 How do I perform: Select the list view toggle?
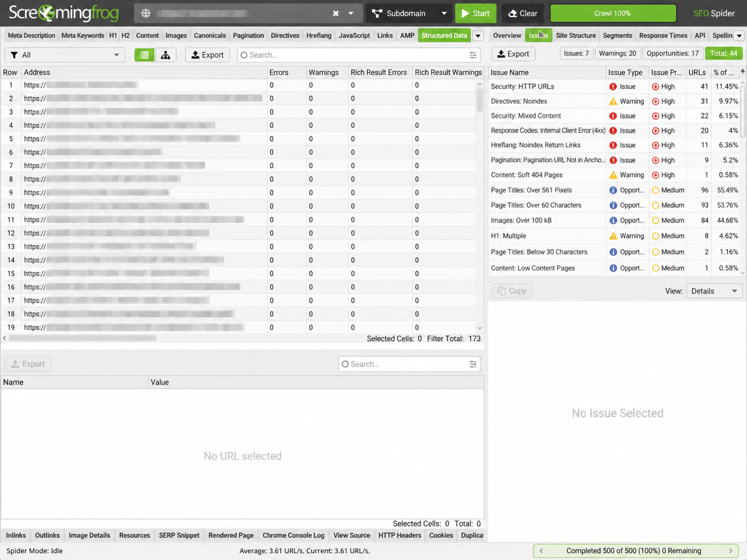point(144,55)
